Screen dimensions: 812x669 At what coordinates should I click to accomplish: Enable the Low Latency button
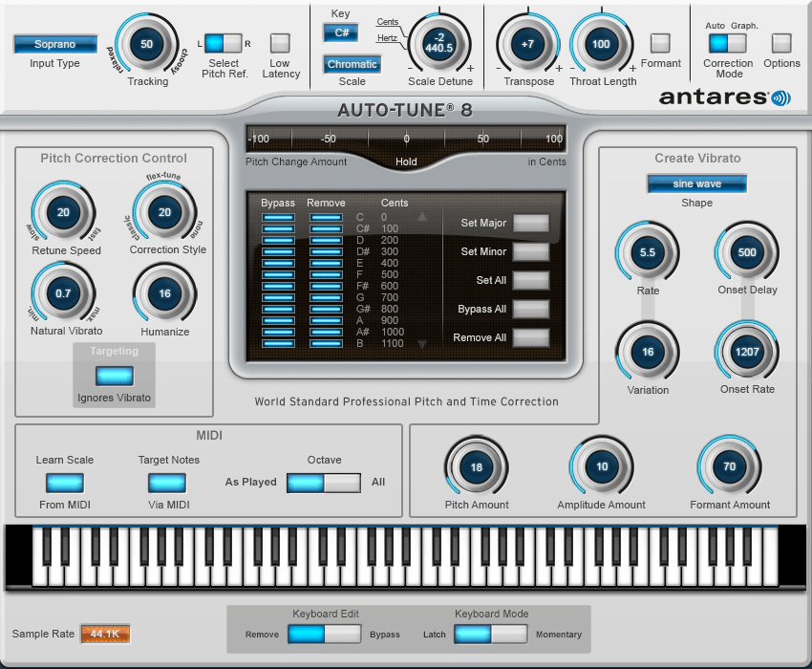tap(280, 44)
